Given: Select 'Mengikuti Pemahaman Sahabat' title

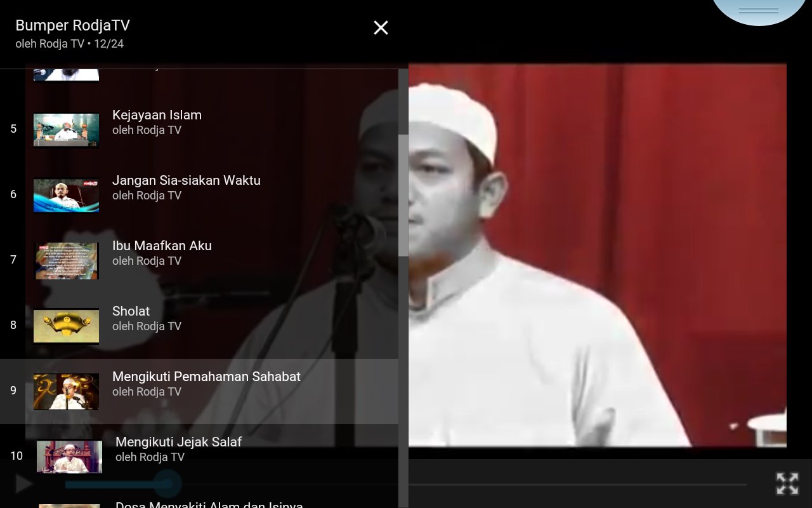Looking at the screenshot, I should pyautogui.click(x=206, y=377).
